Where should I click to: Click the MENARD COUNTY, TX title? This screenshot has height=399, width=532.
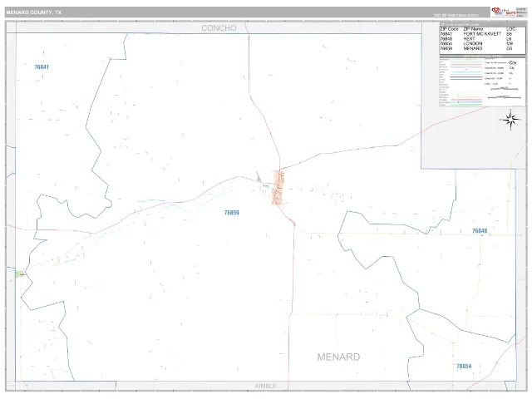[34, 12]
